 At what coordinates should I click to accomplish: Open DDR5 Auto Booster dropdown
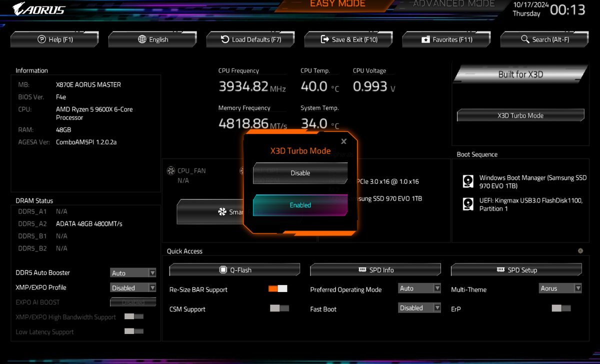pos(133,273)
